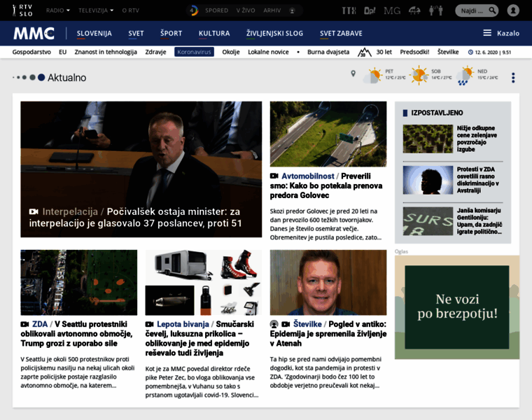Open the Seattle protesters headline
532x420 pixels.
[x=76, y=334]
